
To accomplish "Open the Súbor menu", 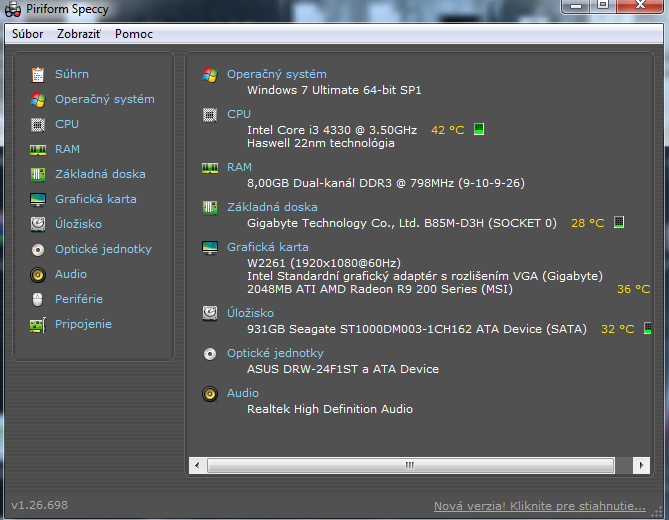I will (x=27, y=34).
